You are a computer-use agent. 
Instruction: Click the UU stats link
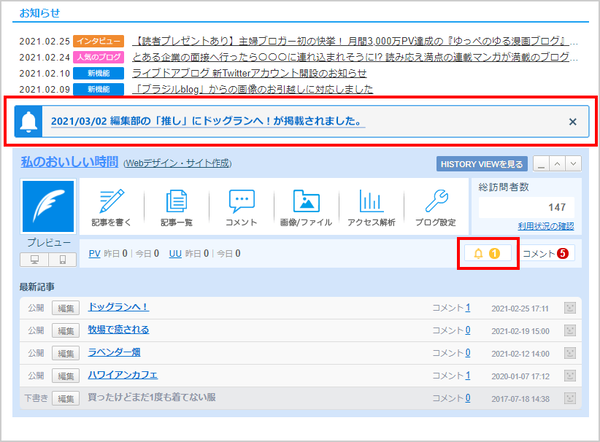pos(175,254)
